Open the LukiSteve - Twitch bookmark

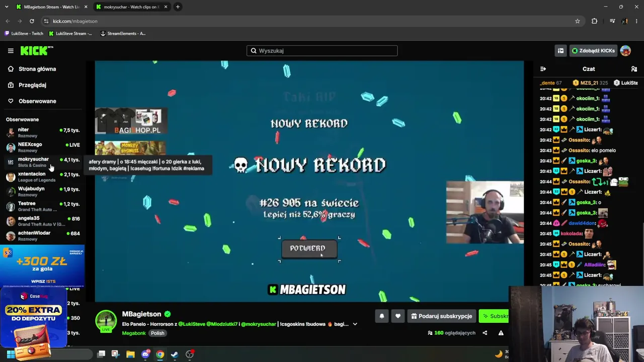[24, 34]
